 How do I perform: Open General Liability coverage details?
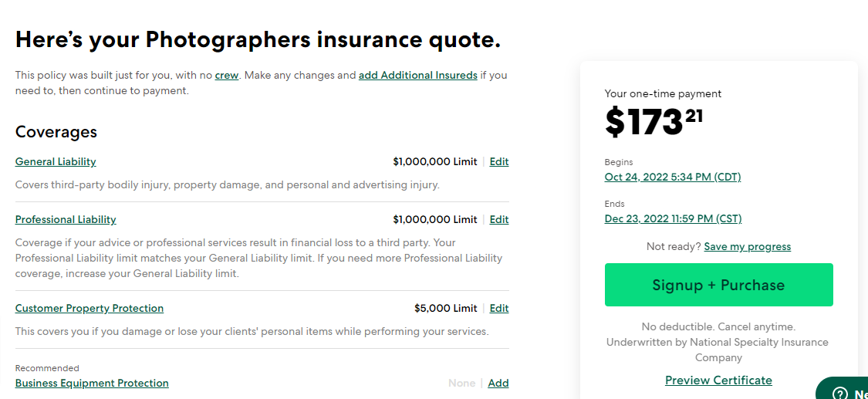click(x=56, y=161)
